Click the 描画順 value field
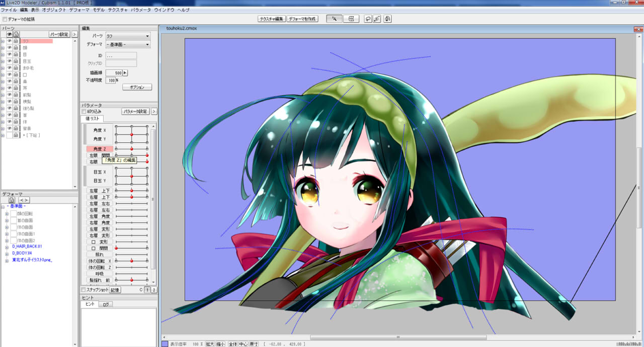The width and height of the screenshot is (644, 347). tap(114, 73)
